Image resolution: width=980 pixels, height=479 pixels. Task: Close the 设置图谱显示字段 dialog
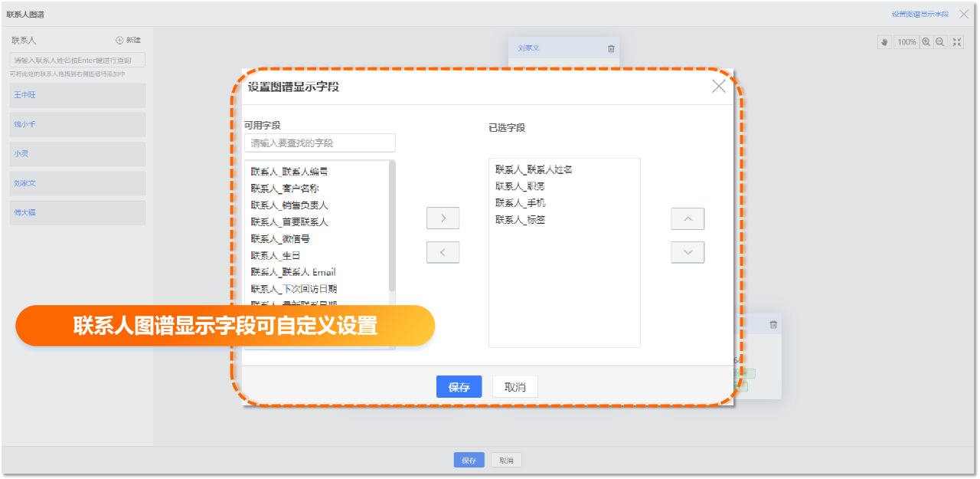(x=718, y=87)
